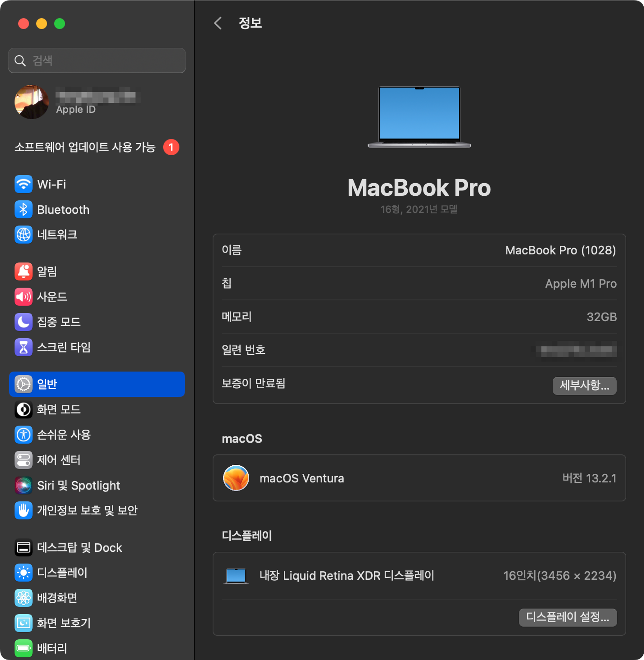
Task: Select the 알림 bell icon
Action: 23,271
